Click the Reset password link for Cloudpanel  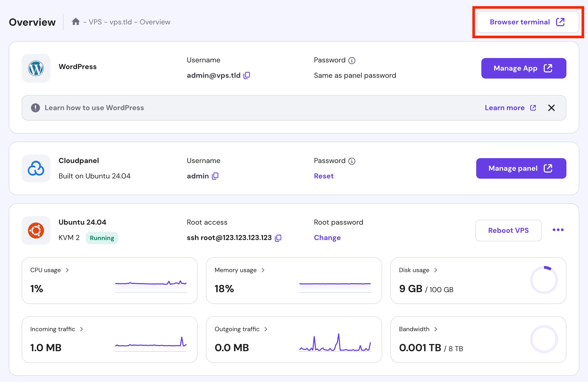[324, 176]
